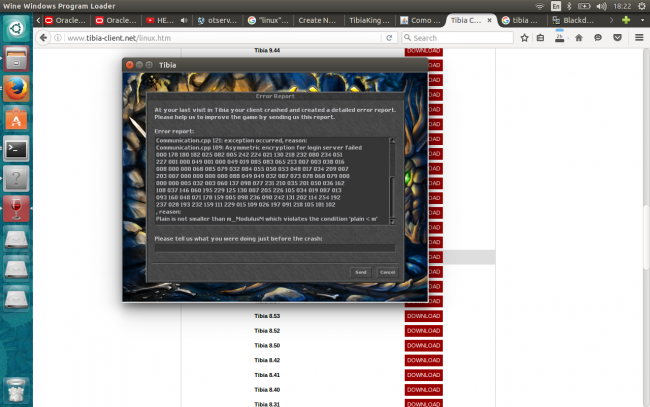Open the En keyboard layout indicator
Screen dimensions: 650x407
555,6
